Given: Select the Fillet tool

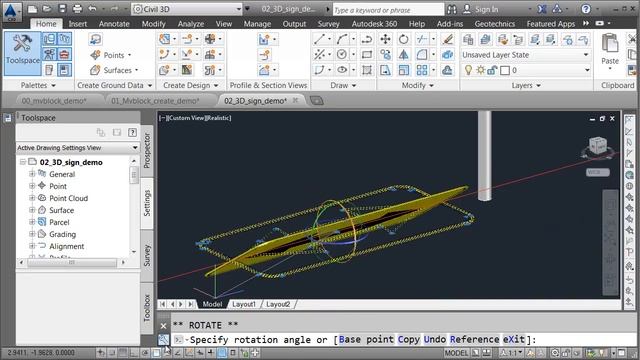Looking at the screenshot, I should [x=422, y=54].
